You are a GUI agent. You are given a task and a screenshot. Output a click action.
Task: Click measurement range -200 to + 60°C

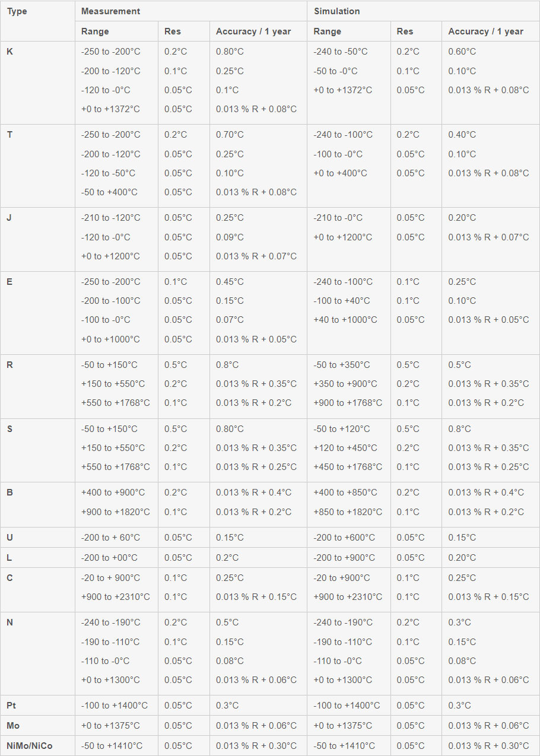point(111,537)
